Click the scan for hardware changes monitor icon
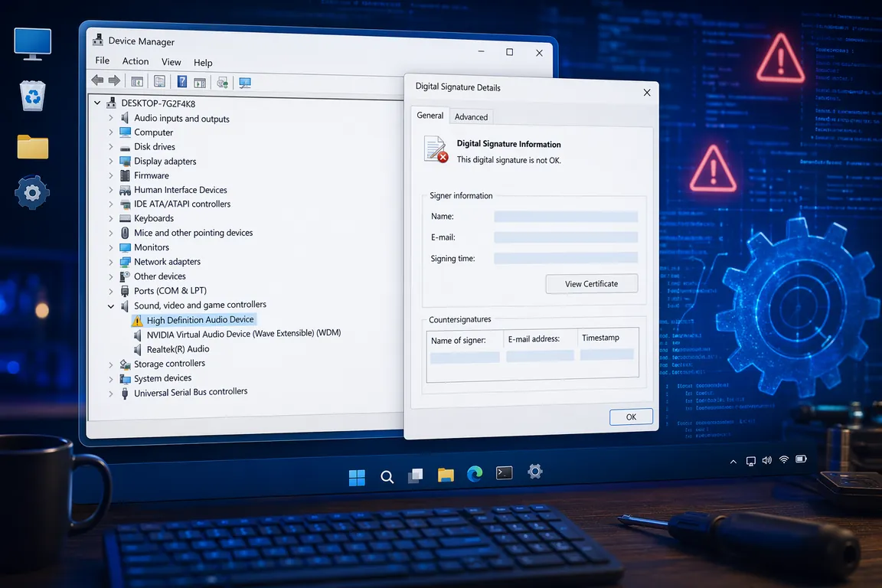This screenshot has height=588, width=882. click(245, 83)
